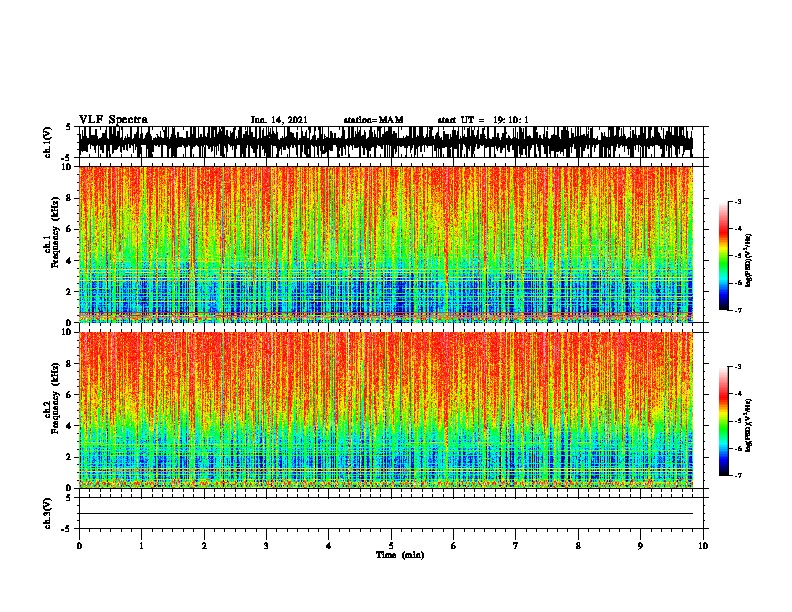Click the "-7" label on ch.2 color bar
The width and height of the screenshot is (792, 612).
point(737,475)
